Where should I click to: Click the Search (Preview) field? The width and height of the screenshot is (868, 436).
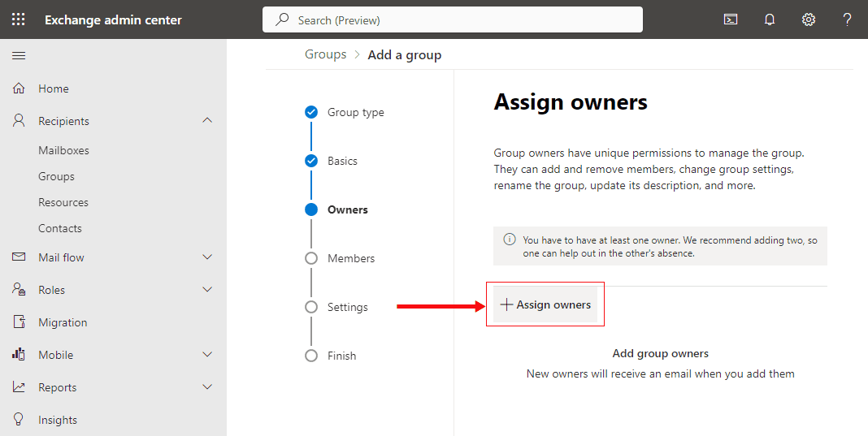pos(452,19)
